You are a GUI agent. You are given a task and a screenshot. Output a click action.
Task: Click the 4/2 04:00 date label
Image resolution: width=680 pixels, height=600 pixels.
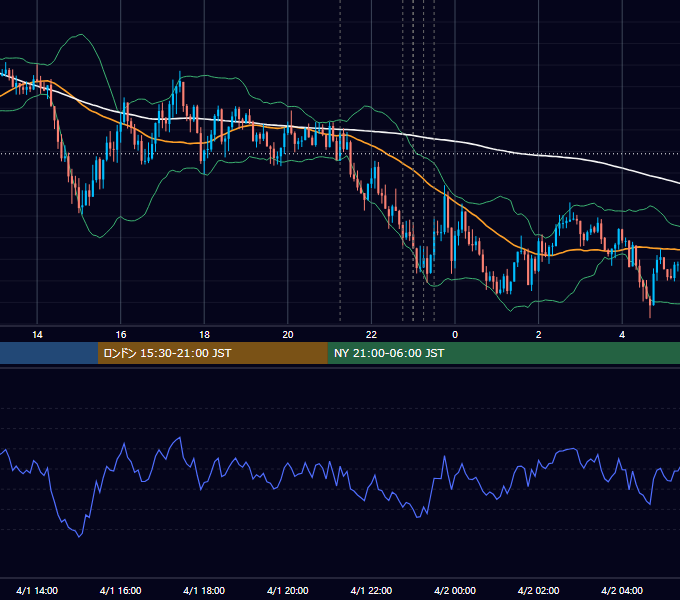pos(622,590)
